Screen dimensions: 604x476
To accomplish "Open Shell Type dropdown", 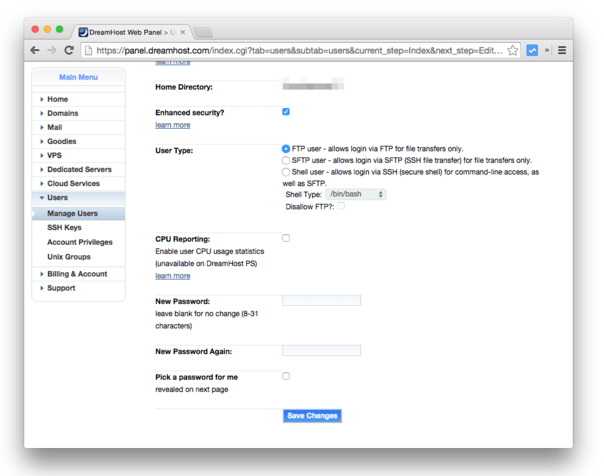I will click(356, 193).
